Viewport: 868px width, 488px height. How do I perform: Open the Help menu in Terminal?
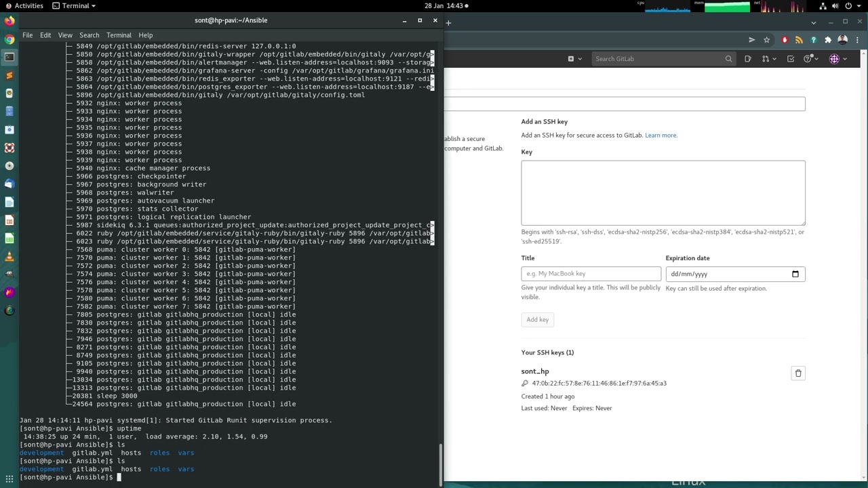146,35
